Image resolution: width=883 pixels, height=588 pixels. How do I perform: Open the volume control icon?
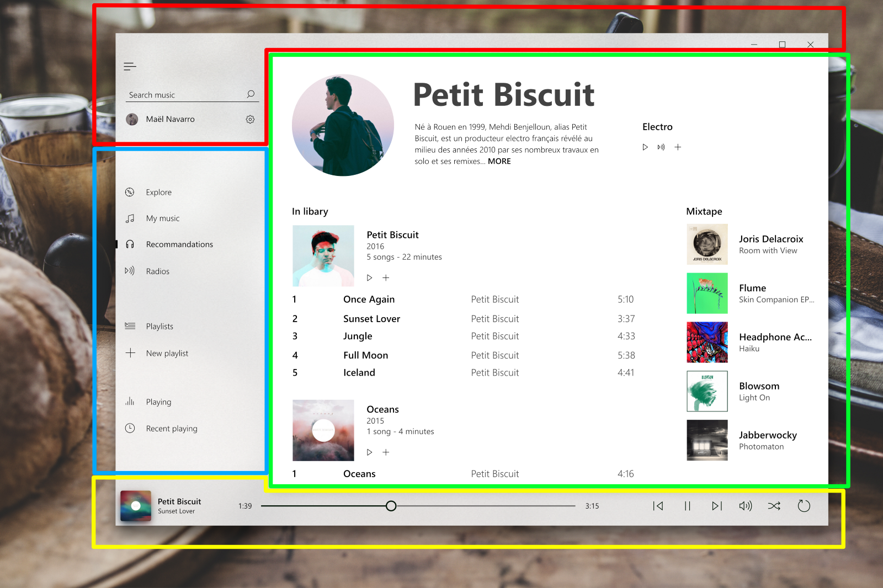[x=746, y=506]
